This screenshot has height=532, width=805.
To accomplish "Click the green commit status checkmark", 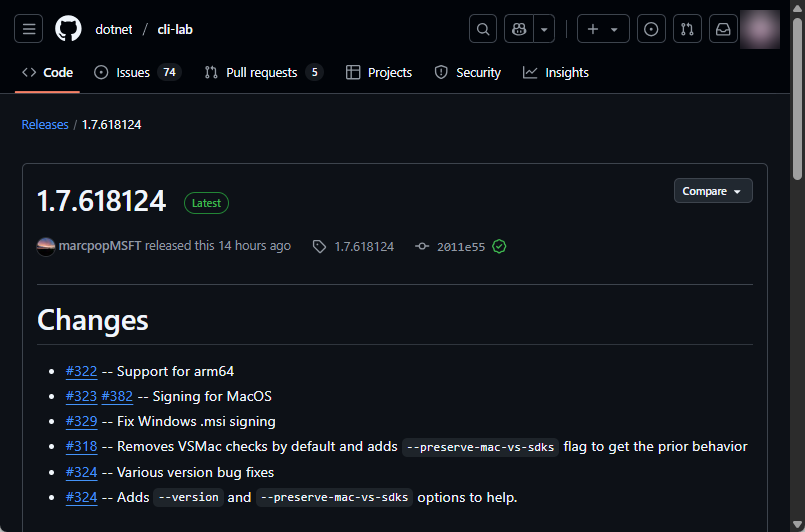I will click(x=499, y=246).
